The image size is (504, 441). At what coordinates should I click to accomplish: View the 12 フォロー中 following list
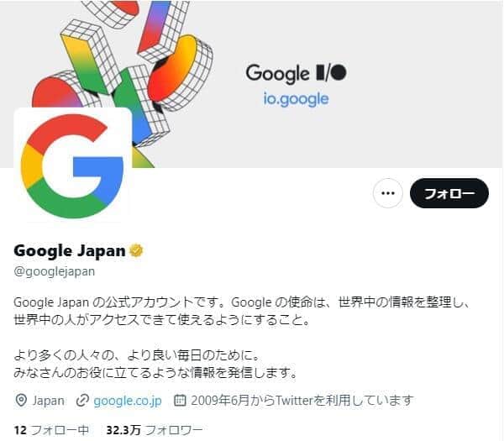[x=51, y=430]
